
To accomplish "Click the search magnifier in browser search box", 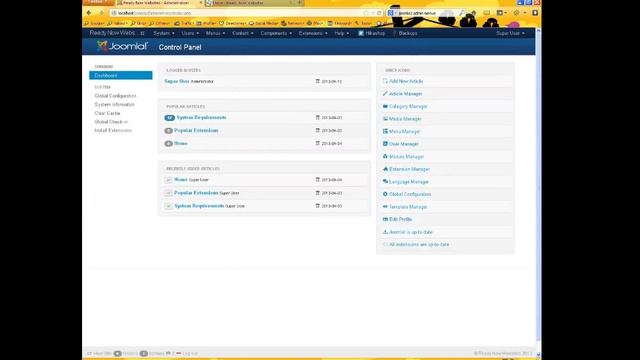I will 462,13.
